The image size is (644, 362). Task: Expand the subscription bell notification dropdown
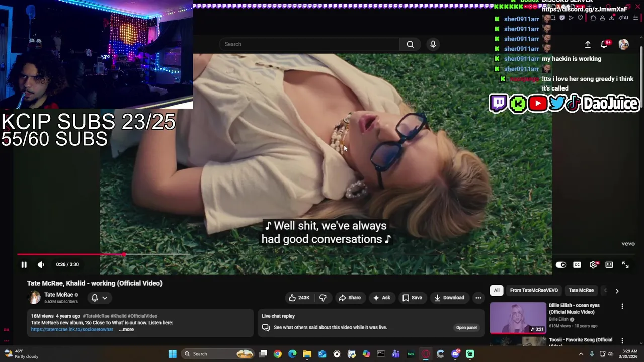pos(99,298)
